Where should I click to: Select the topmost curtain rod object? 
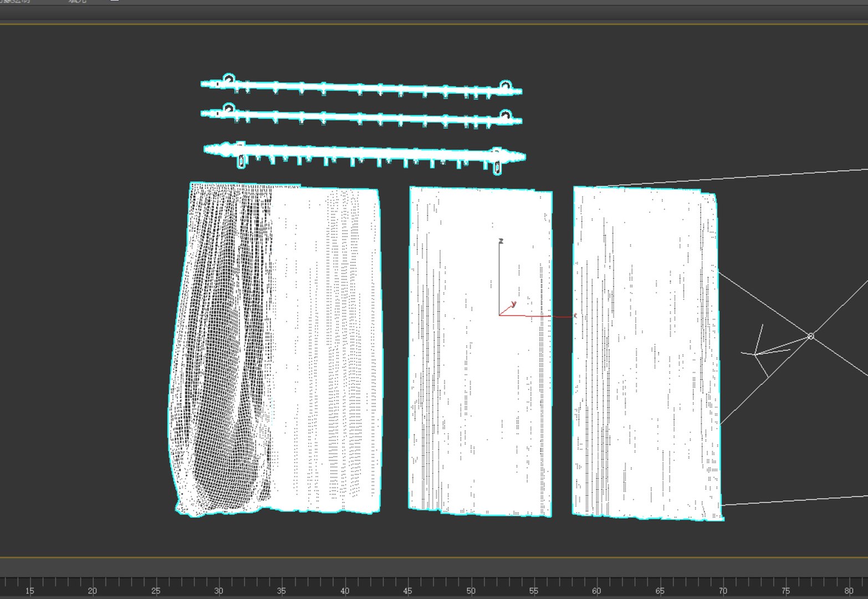point(361,87)
